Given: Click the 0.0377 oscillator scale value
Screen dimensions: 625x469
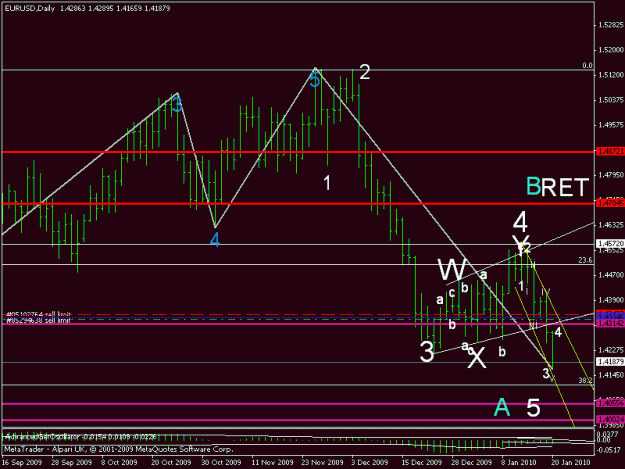Looking at the screenshot, I should pos(605,434).
